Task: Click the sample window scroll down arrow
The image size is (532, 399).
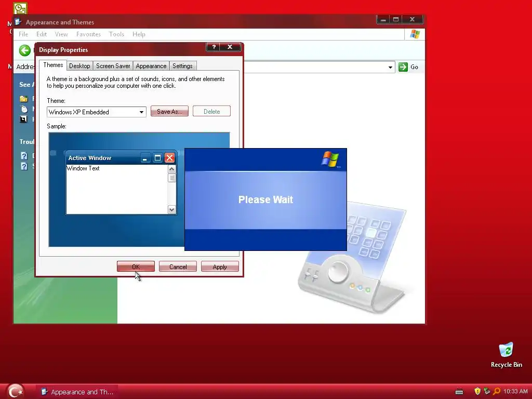Action: click(171, 210)
